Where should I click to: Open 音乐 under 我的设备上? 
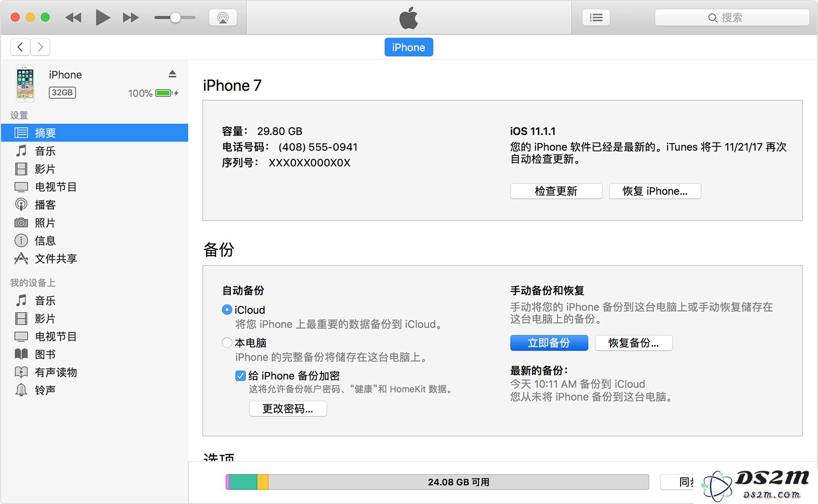(x=94, y=301)
